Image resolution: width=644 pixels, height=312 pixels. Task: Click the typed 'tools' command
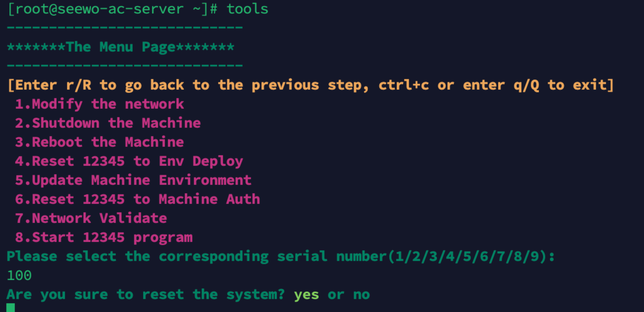coord(248,9)
